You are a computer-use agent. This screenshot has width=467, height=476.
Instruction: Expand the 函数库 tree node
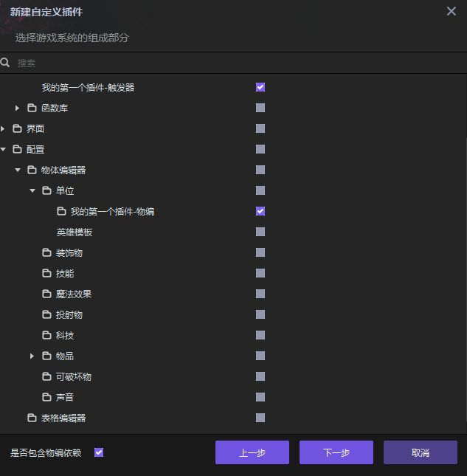point(18,108)
